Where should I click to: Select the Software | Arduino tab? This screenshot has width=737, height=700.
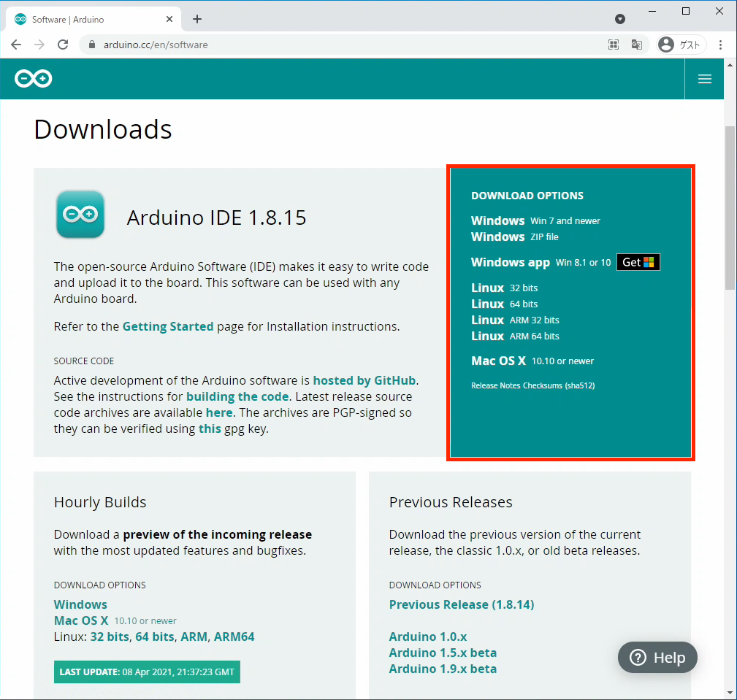[93, 19]
